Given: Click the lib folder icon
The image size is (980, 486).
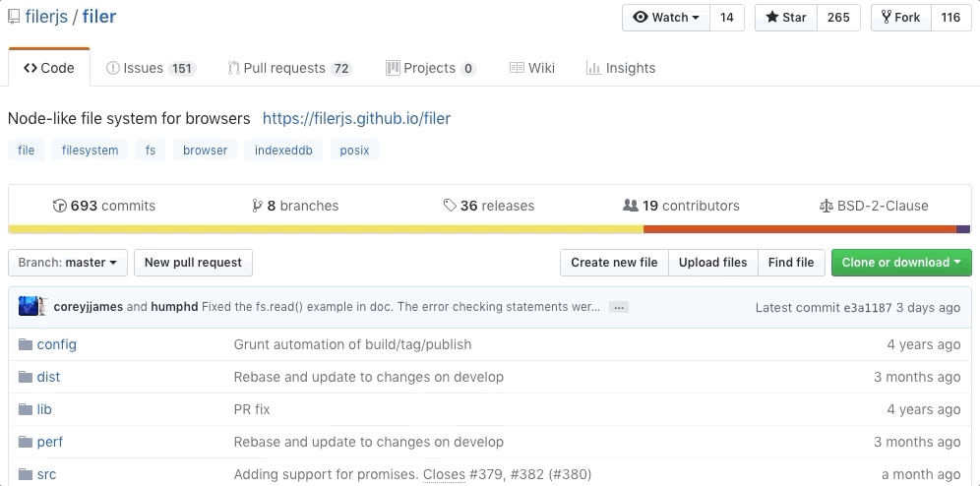Looking at the screenshot, I should (26, 409).
